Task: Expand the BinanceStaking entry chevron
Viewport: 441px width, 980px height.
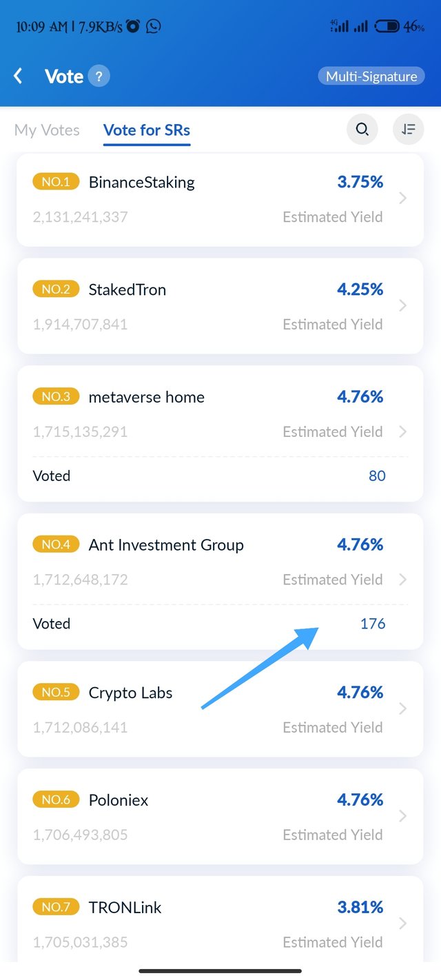Action: [403, 198]
